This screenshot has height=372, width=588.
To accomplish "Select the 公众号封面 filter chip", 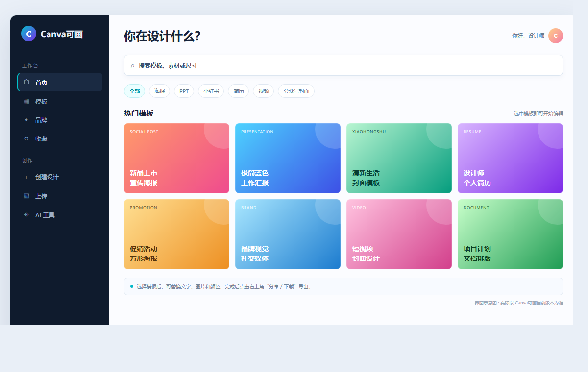I will tap(296, 91).
